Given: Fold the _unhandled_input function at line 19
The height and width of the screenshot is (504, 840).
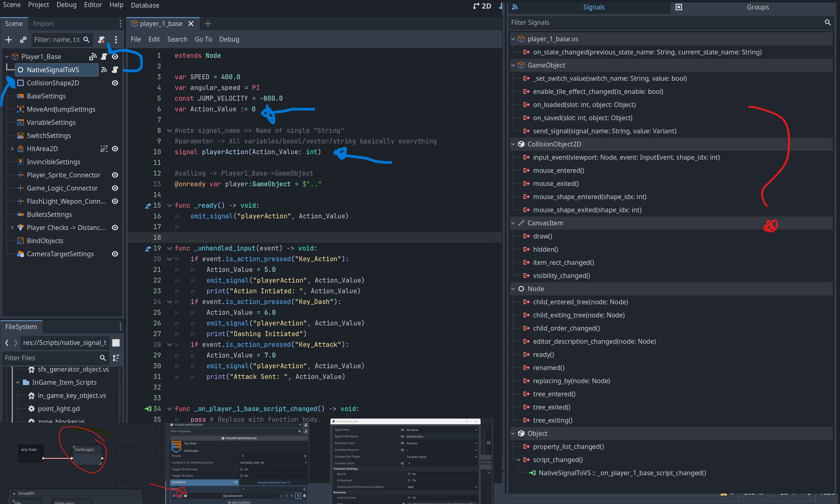Looking at the screenshot, I should (169, 248).
